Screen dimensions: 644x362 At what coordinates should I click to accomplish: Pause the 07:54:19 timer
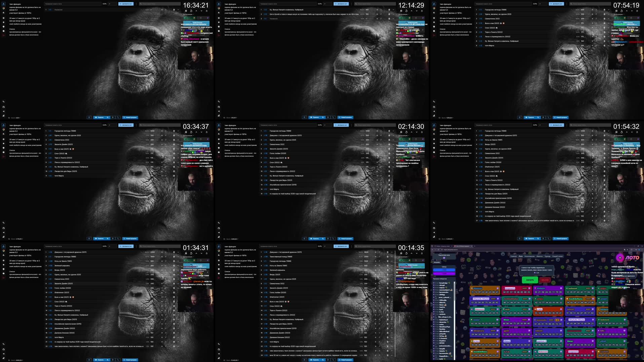coord(616,11)
